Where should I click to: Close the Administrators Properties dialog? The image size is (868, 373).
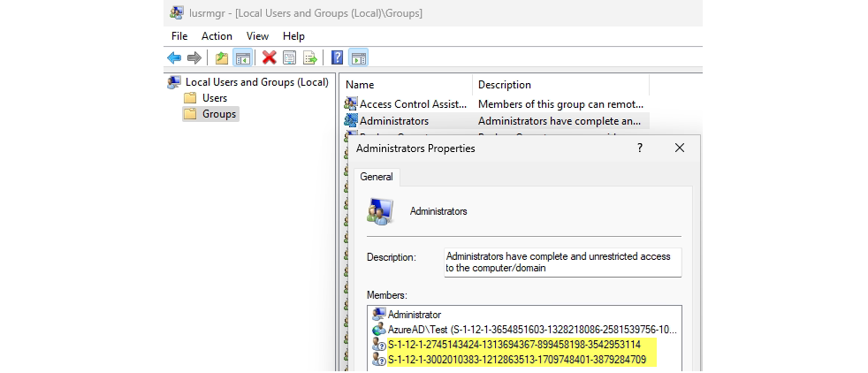tap(679, 148)
